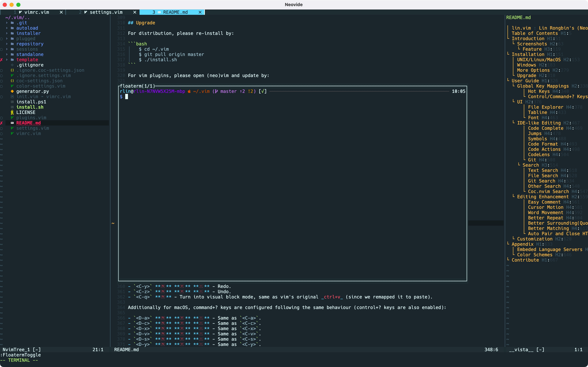This screenshot has width=588, height=367.
Task: Expand the installer folder chevron
Action: (7, 33)
